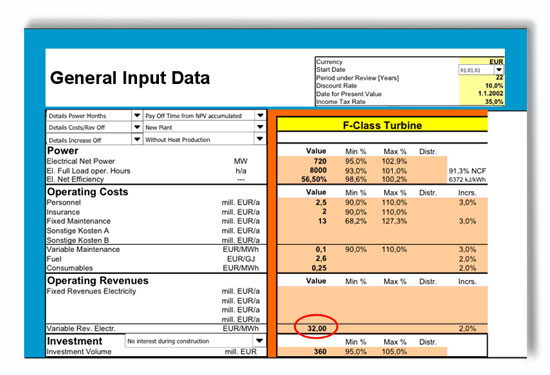Open the Start Date dropdown arrow
The width and height of the screenshot is (550, 375).
click(499, 69)
